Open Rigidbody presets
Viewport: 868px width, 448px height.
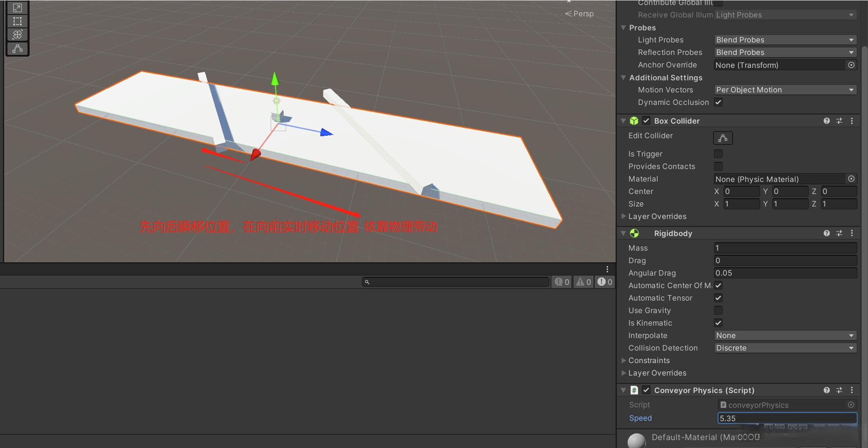pos(839,233)
